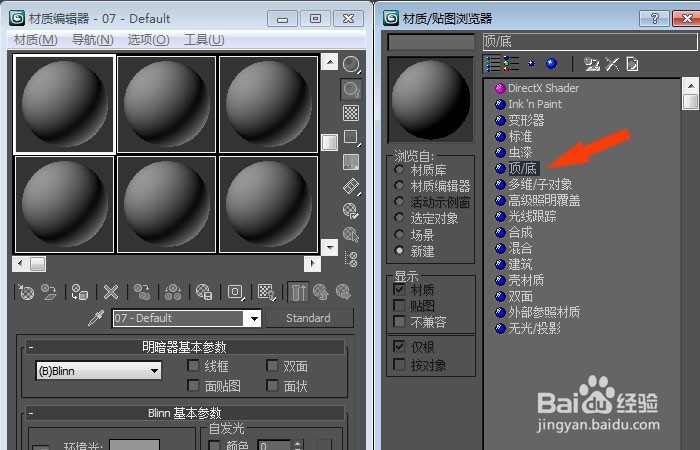
Task: Toggle Show Map in Viewport icon
Action: point(267,292)
